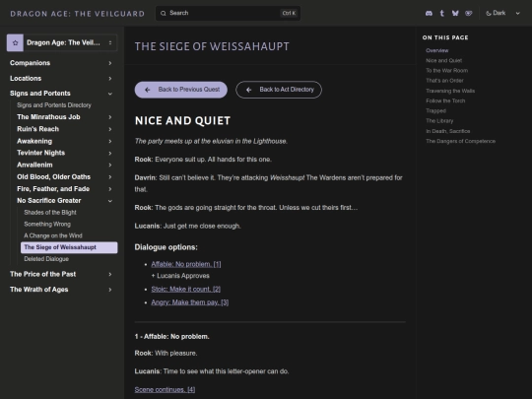Viewport: 532px width, 399px height.
Task: Jump to Overview in On This Page
Action: point(437,50)
